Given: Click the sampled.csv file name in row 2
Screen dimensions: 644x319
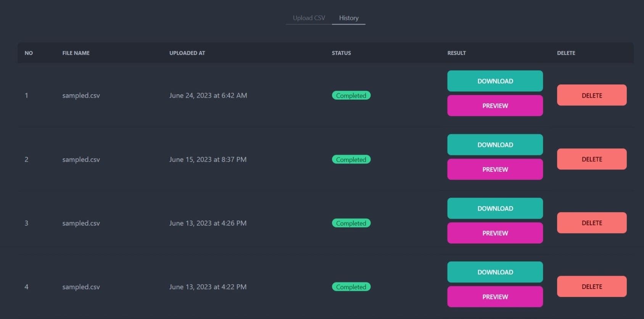Looking at the screenshot, I should [81, 159].
